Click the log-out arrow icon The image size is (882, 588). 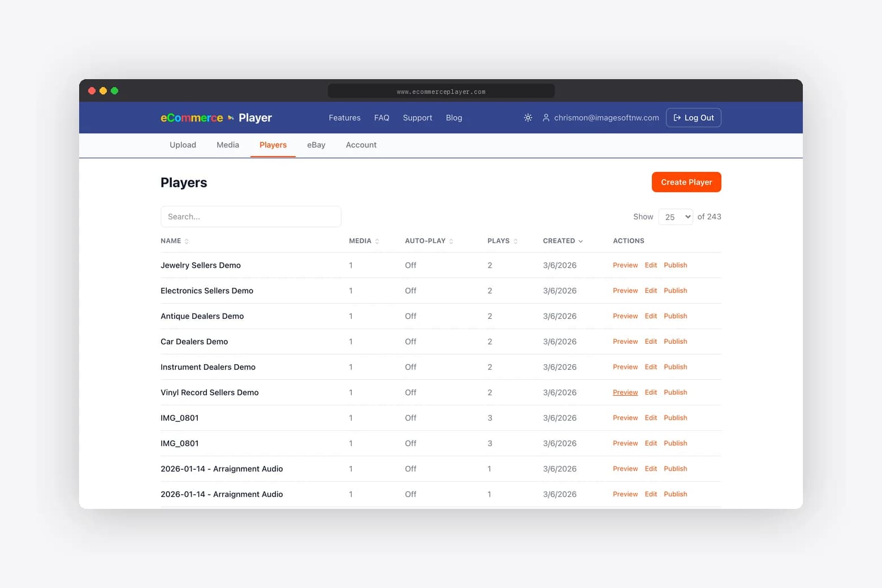tap(677, 118)
